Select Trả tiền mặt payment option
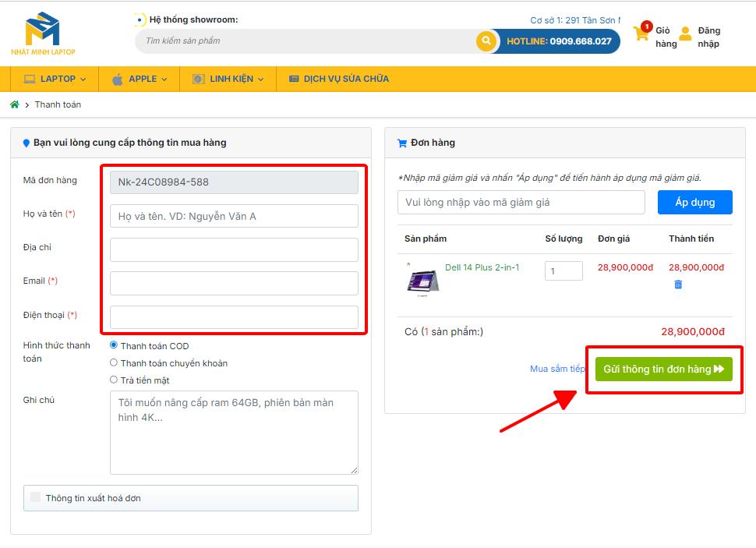Screen dimensions: 756x548 (x=114, y=380)
